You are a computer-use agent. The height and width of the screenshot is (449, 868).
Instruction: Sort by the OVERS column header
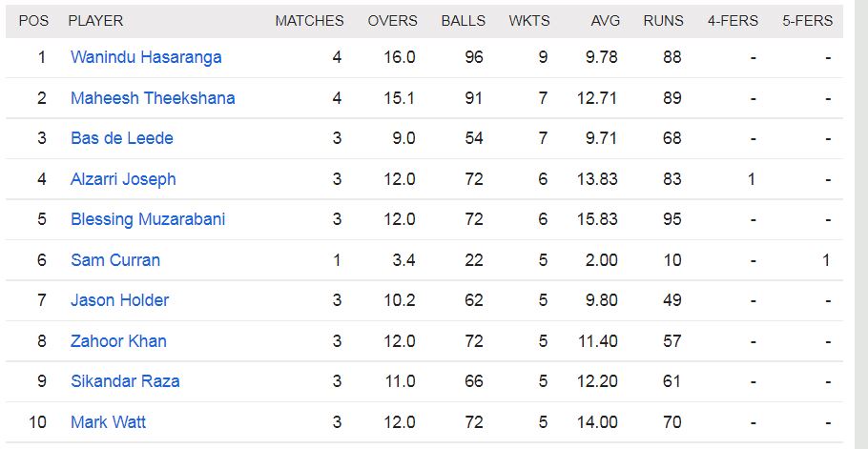coord(392,21)
